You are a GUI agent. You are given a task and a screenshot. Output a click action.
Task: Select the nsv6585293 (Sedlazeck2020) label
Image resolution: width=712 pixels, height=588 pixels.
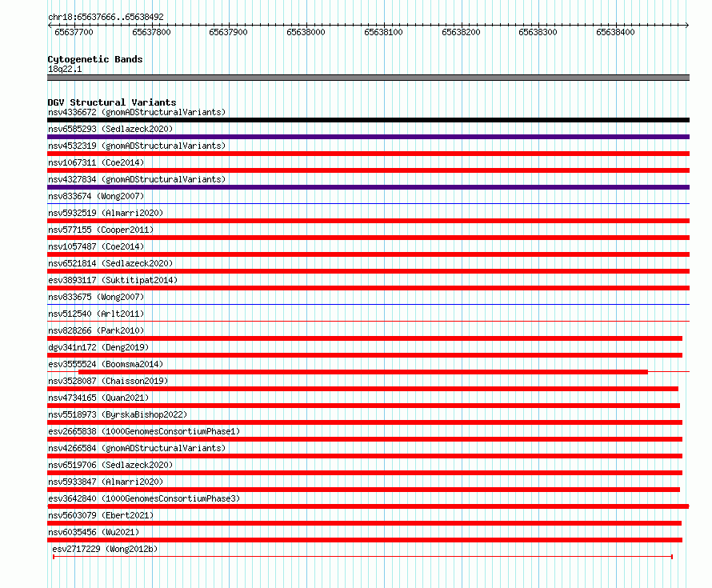point(110,129)
